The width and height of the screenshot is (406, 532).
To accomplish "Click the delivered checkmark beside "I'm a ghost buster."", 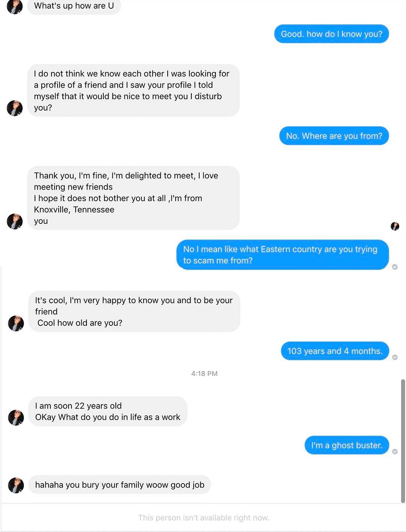I will (395, 451).
